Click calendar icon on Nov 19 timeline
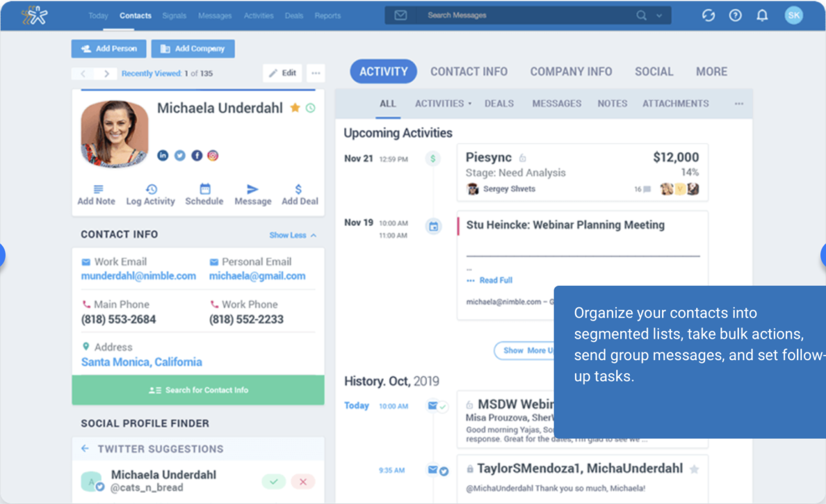826x504 pixels. point(434,226)
